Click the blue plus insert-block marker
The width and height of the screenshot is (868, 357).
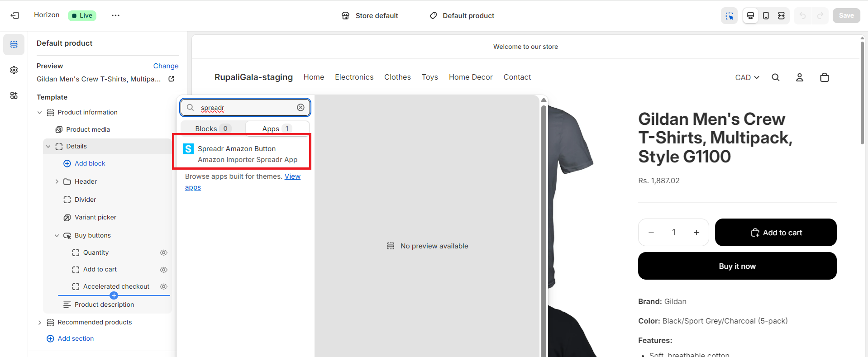click(114, 295)
